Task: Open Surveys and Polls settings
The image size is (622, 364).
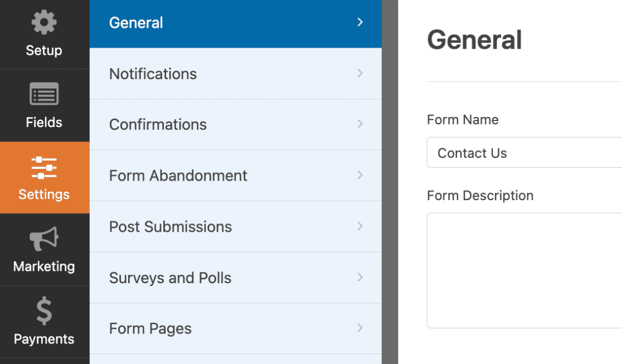Action: pyautogui.click(x=236, y=278)
